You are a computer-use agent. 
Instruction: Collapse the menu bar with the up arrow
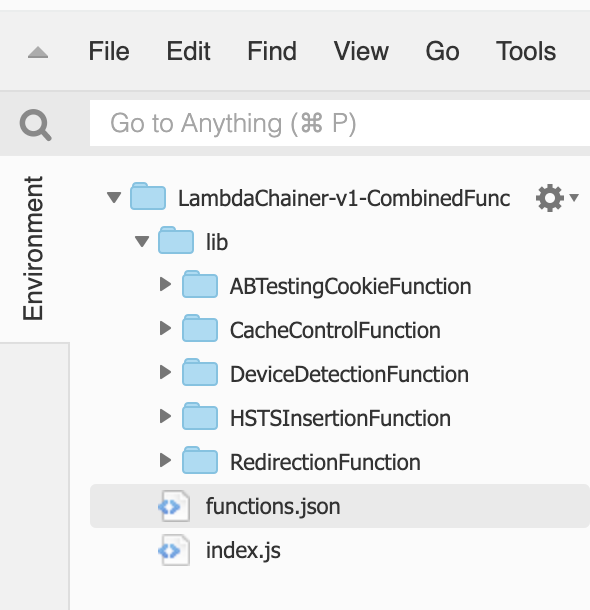click(x=38, y=52)
